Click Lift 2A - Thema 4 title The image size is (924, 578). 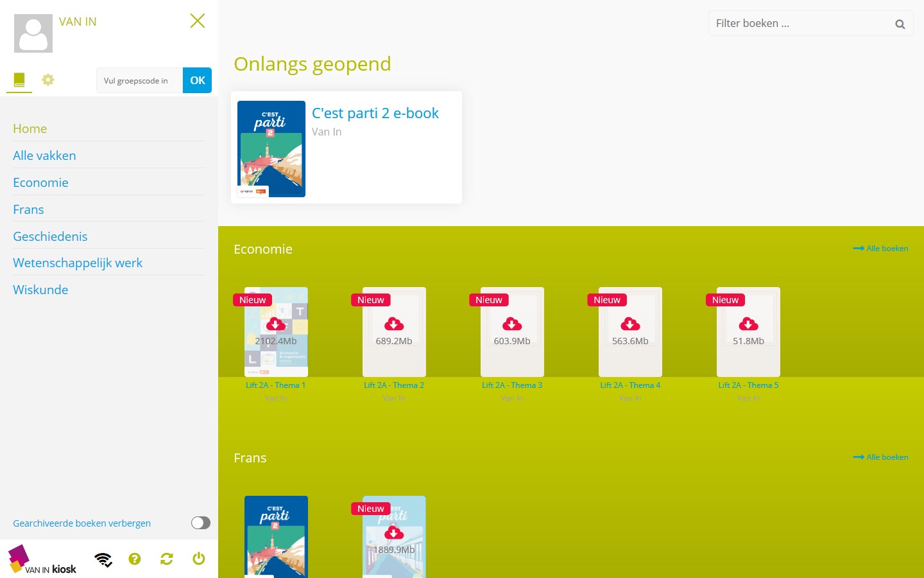[630, 385]
